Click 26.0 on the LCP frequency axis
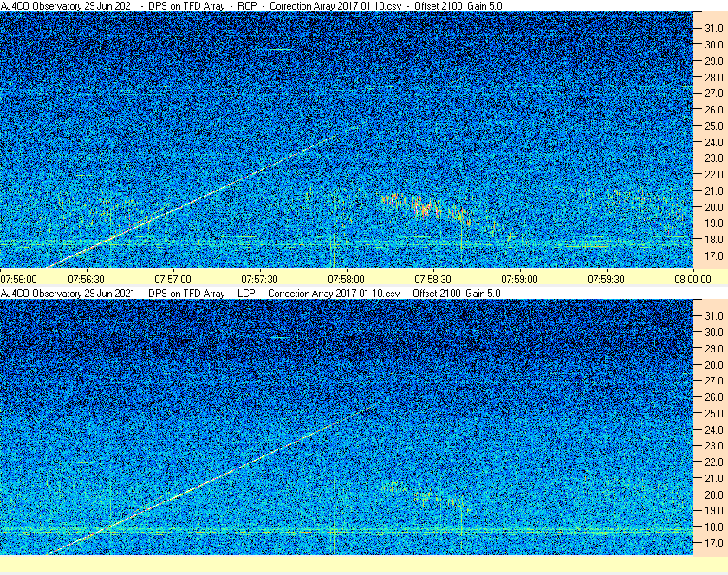728x575 pixels. [714, 397]
